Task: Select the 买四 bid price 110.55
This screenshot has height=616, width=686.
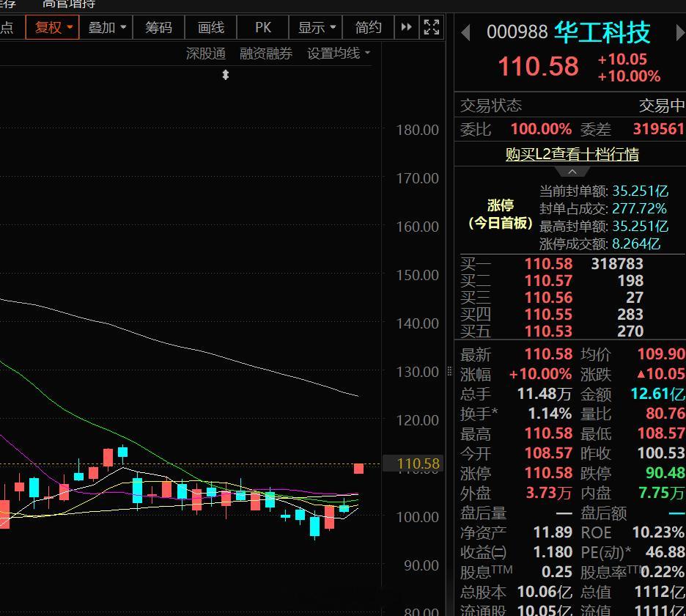Action: pos(549,315)
